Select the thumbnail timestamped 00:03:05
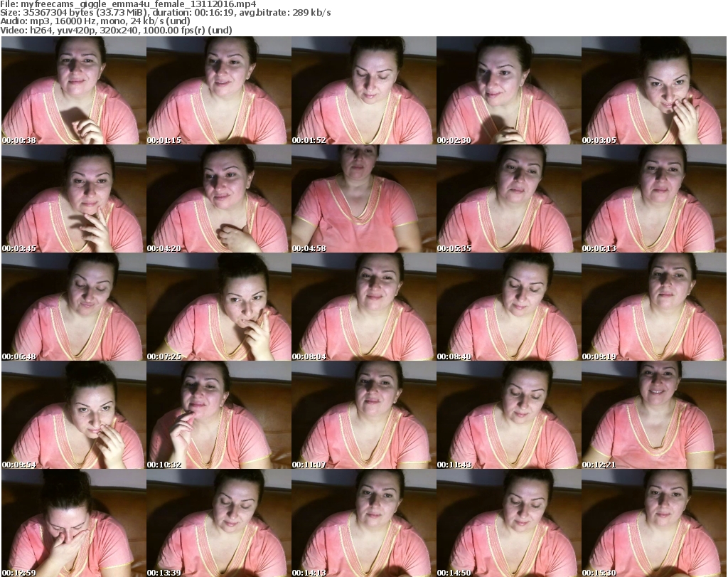728x577 pixels. [654, 90]
